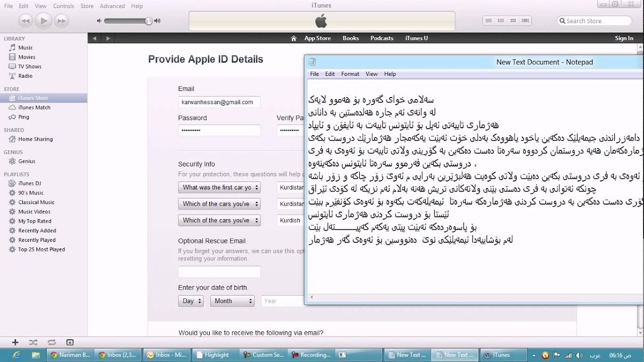The image size is (644, 362).
Task: Click the Email input field
Action: coord(219,102)
